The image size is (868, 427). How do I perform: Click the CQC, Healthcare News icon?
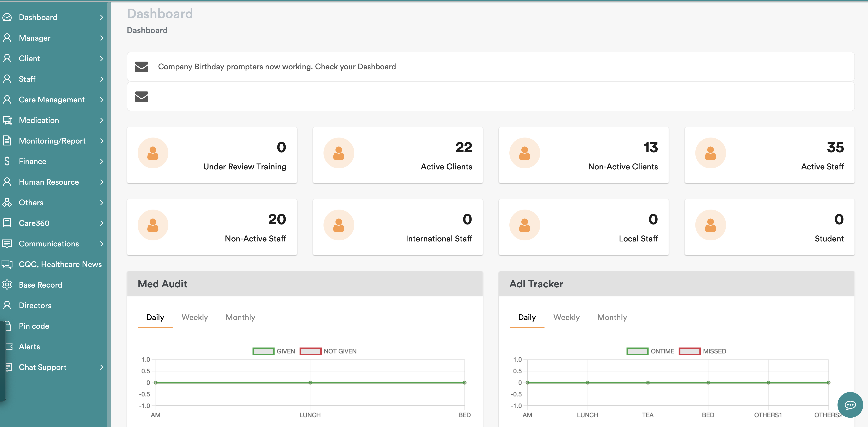(x=7, y=264)
